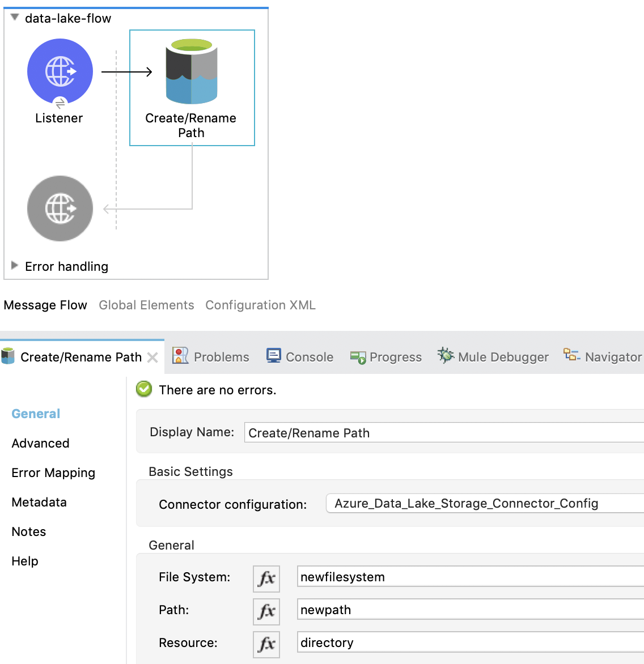Toggle expression mode for File System field
644x664 pixels.
(x=266, y=578)
